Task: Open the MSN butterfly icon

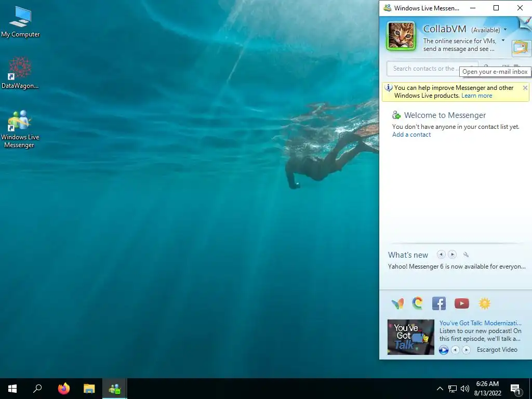Action: tap(397, 303)
